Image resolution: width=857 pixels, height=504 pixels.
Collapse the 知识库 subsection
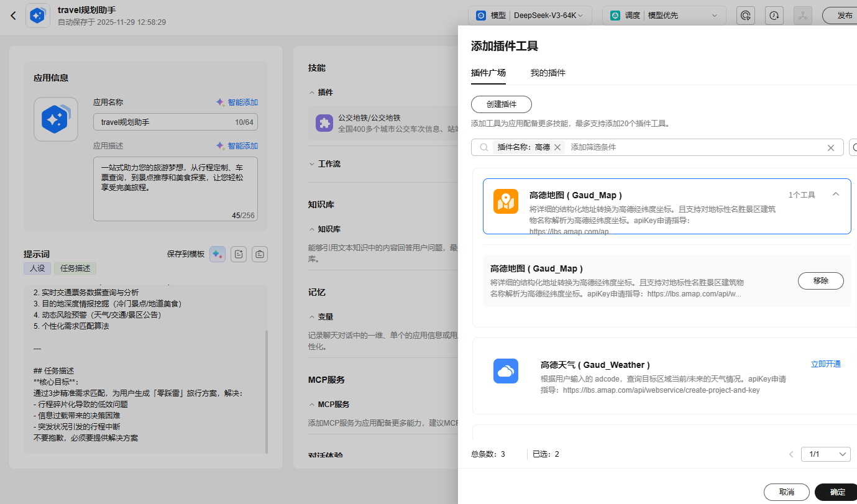point(312,229)
